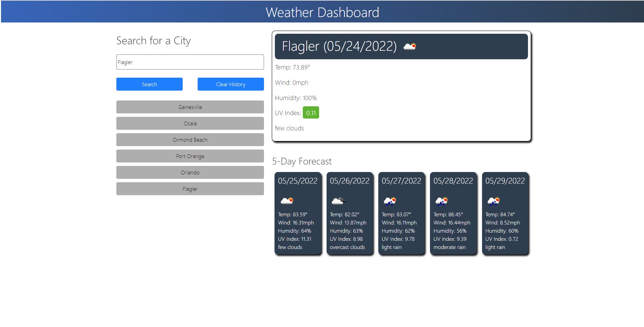Screen dimensions: 644x327
Task: Click UV Index: 0.72 on forecast card
Action: click(x=502, y=239)
